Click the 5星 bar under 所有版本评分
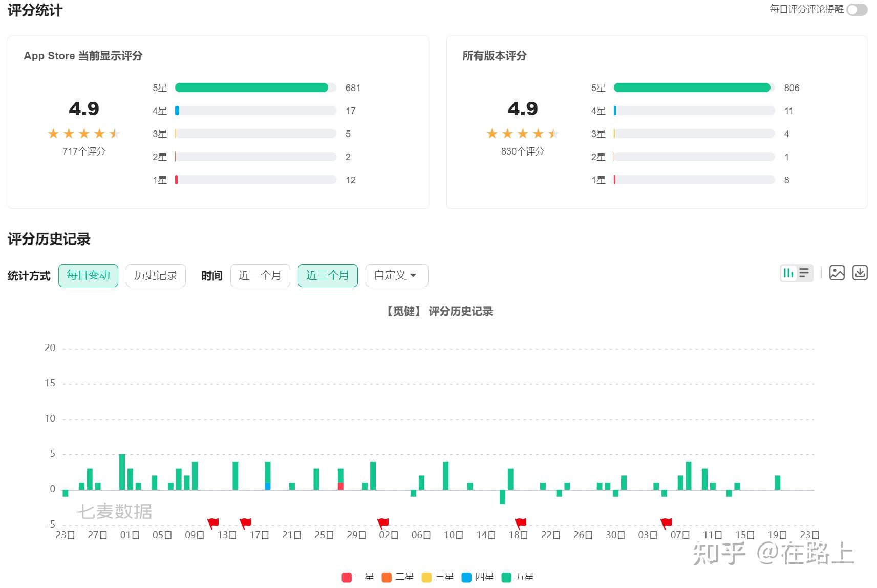The image size is (877, 588). 694,88
